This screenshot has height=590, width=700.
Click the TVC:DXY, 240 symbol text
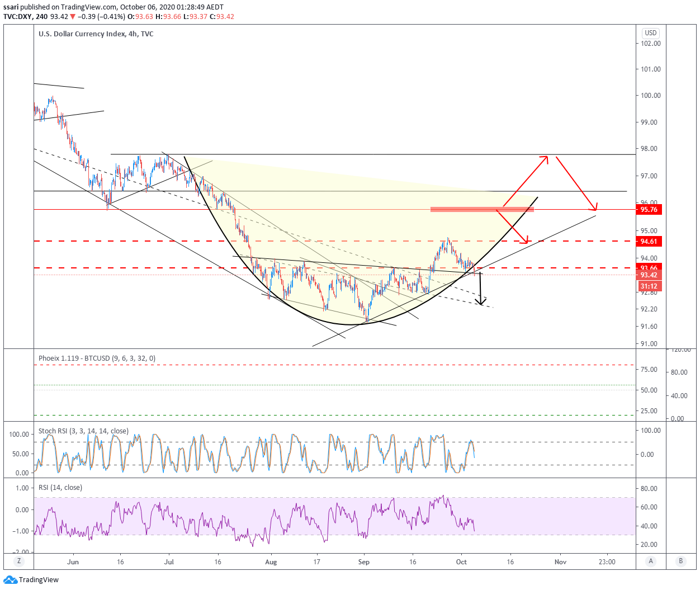26,17
